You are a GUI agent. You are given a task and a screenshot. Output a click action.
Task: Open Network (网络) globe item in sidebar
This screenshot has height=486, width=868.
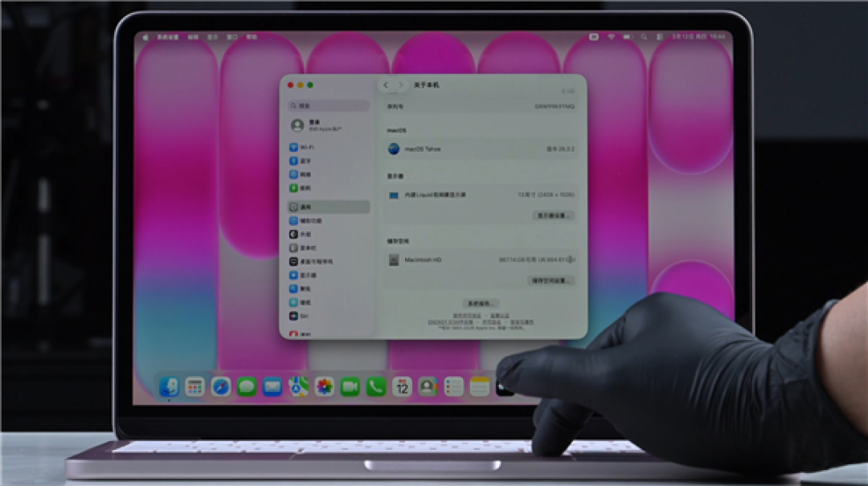coord(328,174)
